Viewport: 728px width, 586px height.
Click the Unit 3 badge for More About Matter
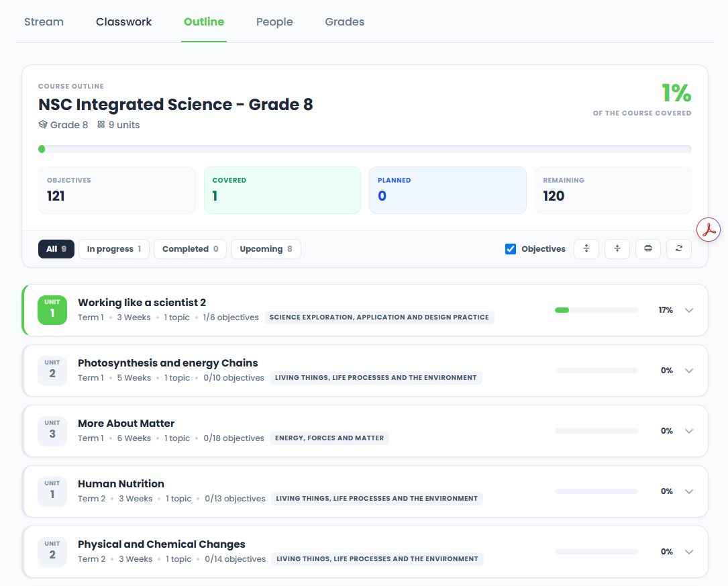tap(52, 430)
